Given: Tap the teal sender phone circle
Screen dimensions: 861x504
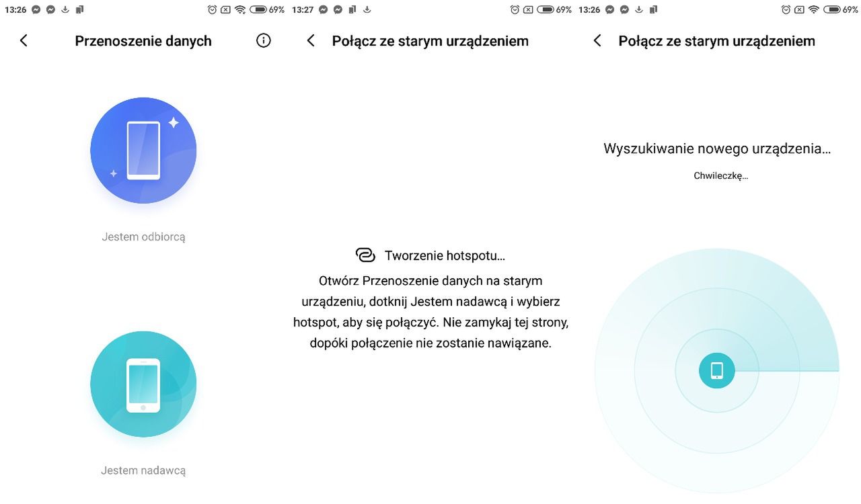Looking at the screenshot, I should point(143,384).
